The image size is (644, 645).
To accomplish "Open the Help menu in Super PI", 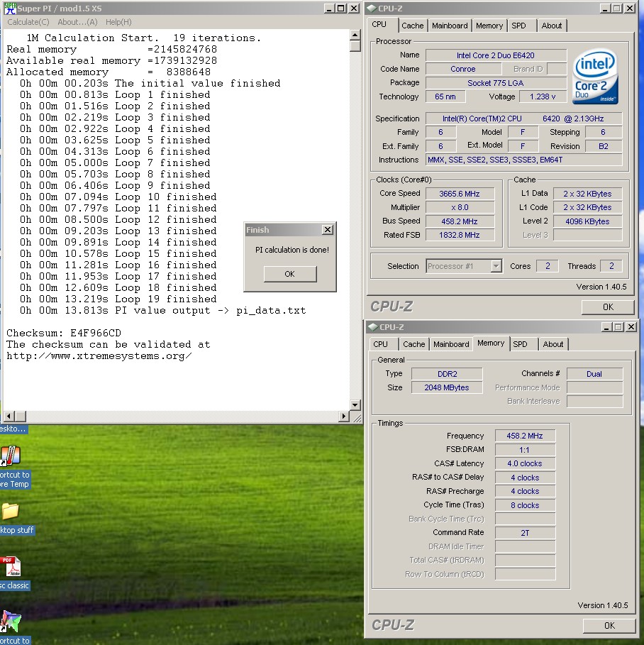I will point(118,22).
